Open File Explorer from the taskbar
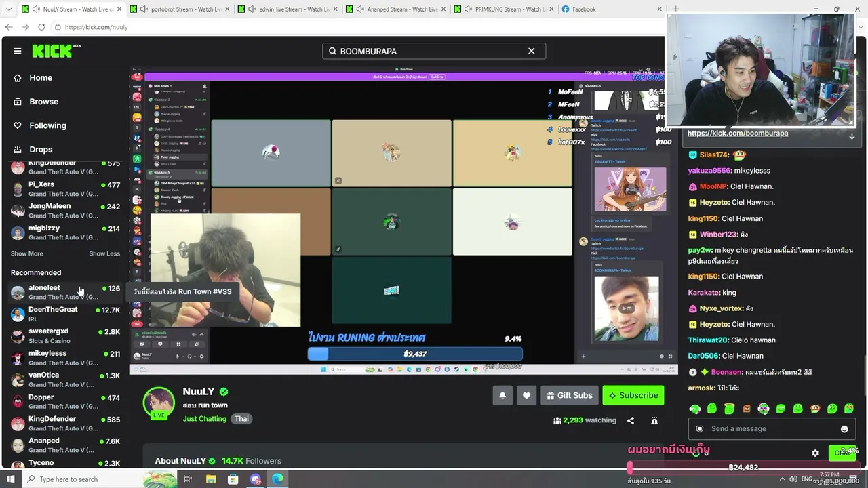Screen dimensions: 868x488 [x=210, y=479]
